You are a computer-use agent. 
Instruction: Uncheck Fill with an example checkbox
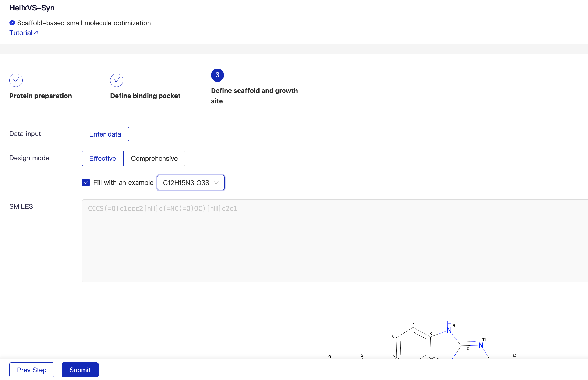(x=86, y=182)
